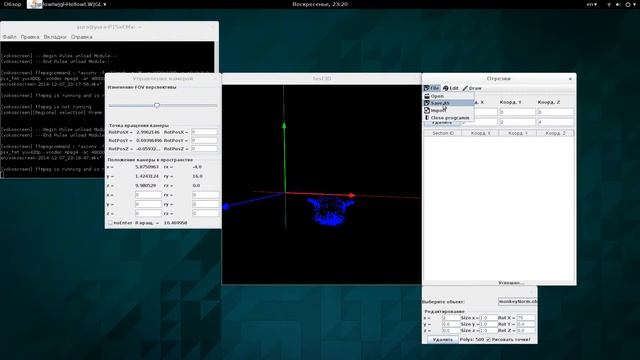The height and width of the screenshot is (360, 640).
Task: Open the clock showing Воскресенье 23:20
Action: [x=320, y=4]
